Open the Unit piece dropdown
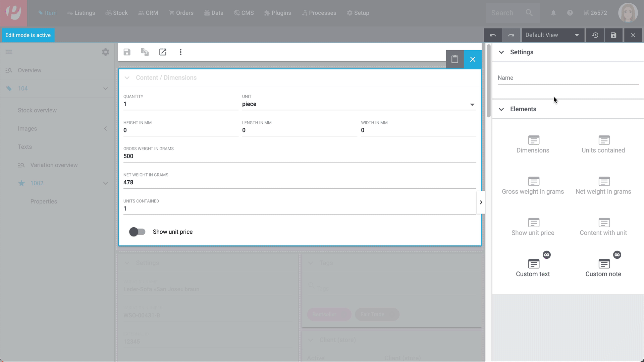This screenshot has height=362, width=644. point(358,104)
